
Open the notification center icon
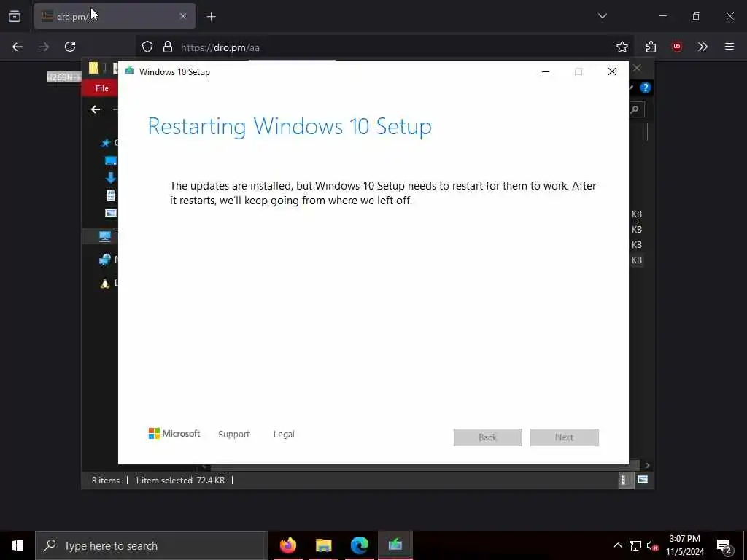click(x=724, y=545)
